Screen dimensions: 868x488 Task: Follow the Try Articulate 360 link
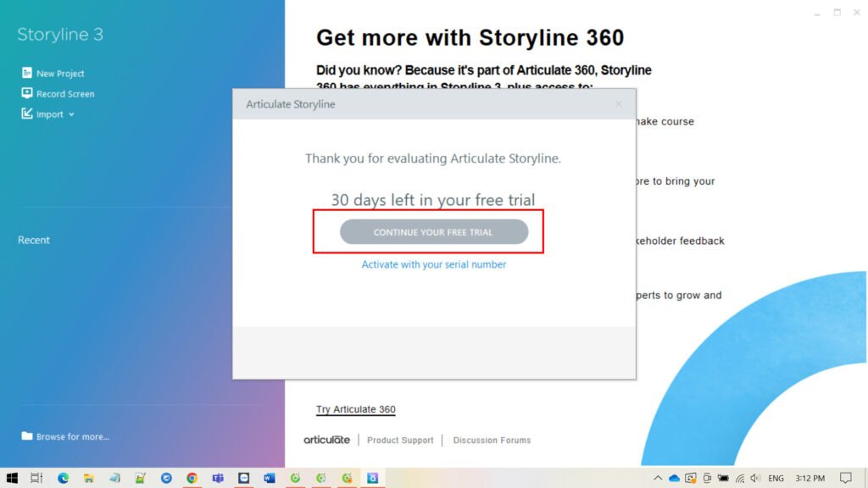click(x=355, y=409)
